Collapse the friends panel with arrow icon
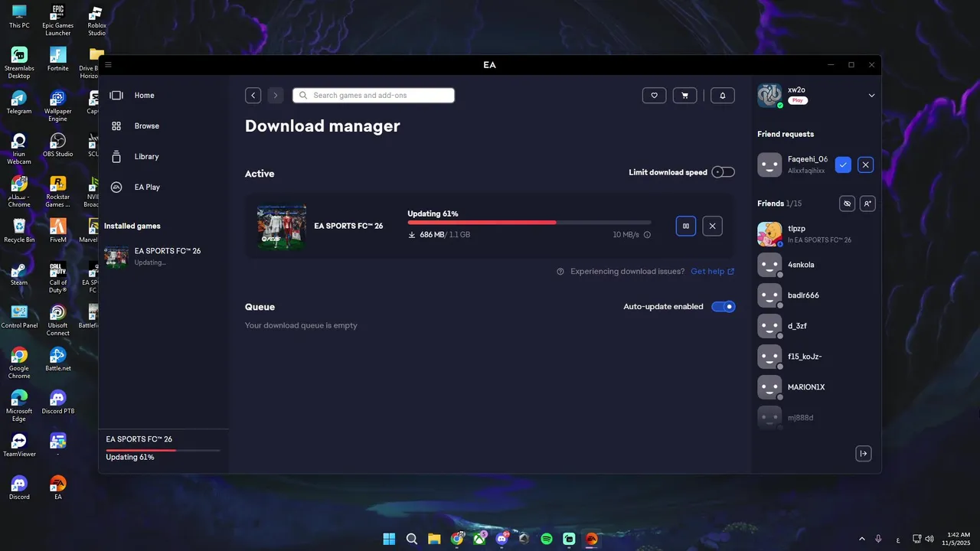 (x=864, y=454)
